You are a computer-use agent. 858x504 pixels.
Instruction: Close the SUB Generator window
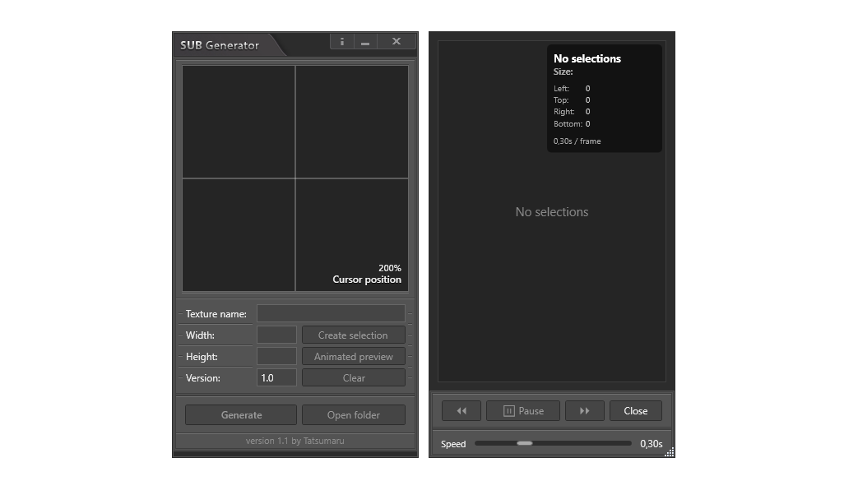pos(397,42)
